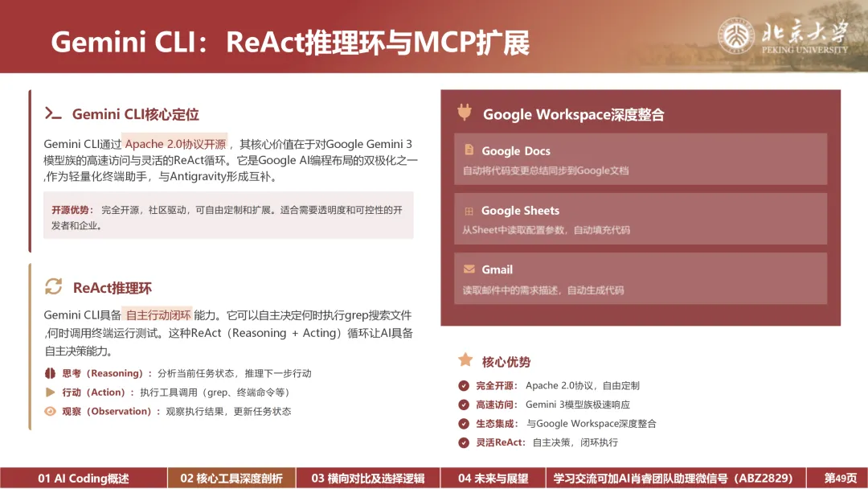Click the check mark icon beside 高速访问
This screenshot has width=868, height=489.
[464, 405]
